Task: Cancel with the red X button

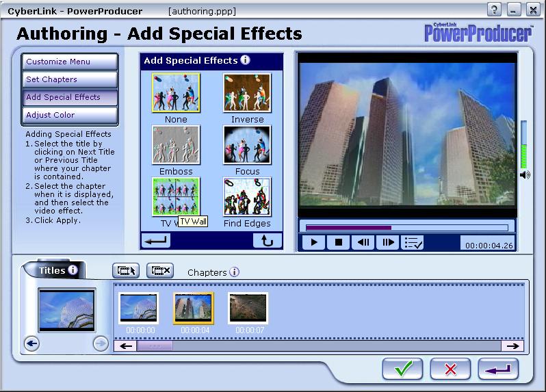Action: (x=450, y=369)
